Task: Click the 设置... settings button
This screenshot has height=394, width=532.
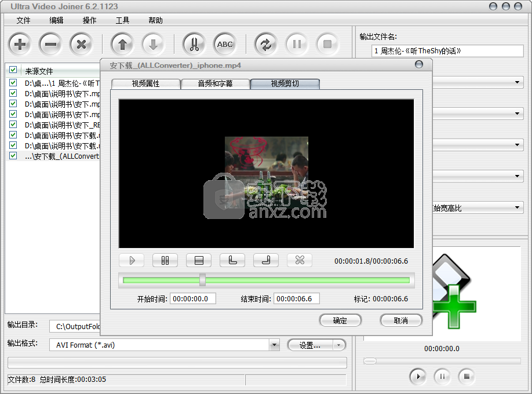Action: [310, 345]
